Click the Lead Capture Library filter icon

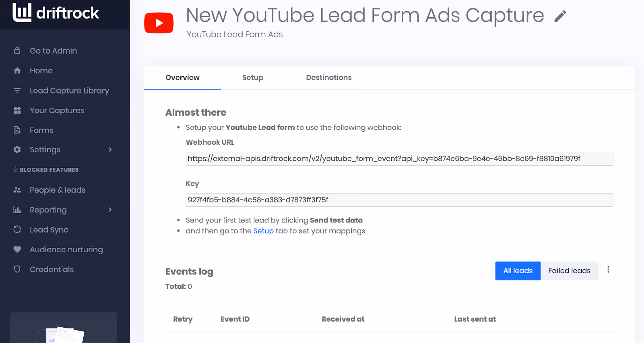point(17,90)
